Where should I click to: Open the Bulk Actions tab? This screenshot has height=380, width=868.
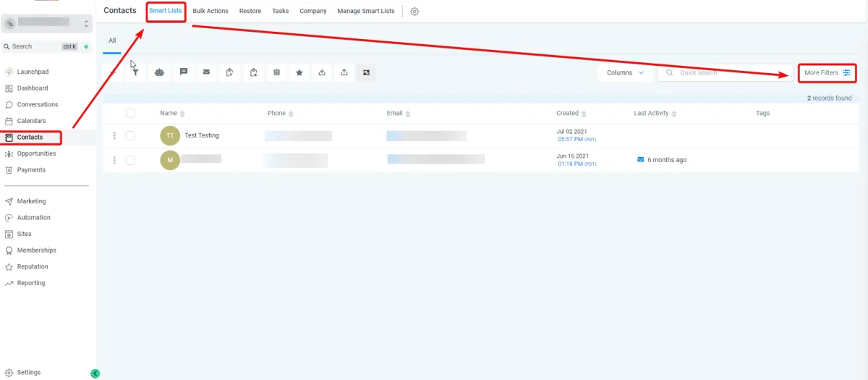210,11
